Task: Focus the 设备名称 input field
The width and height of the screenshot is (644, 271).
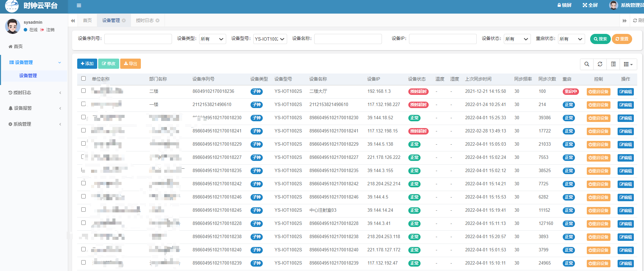Action: tap(348, 39)
